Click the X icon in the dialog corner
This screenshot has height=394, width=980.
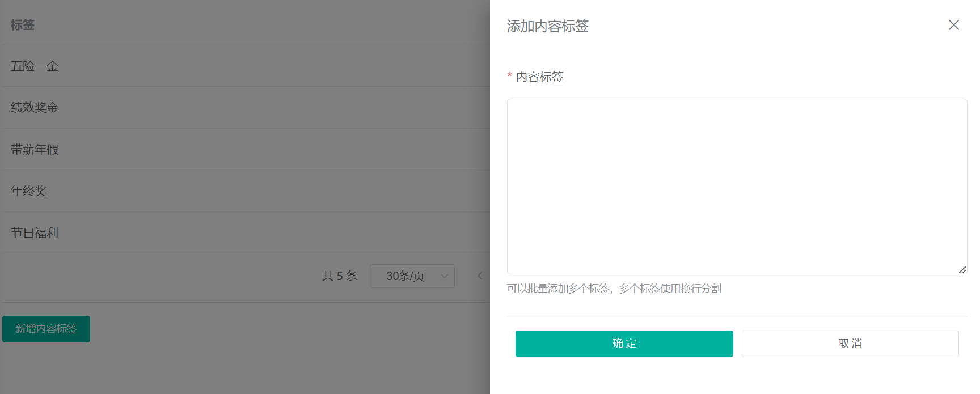tap(954, 25)
